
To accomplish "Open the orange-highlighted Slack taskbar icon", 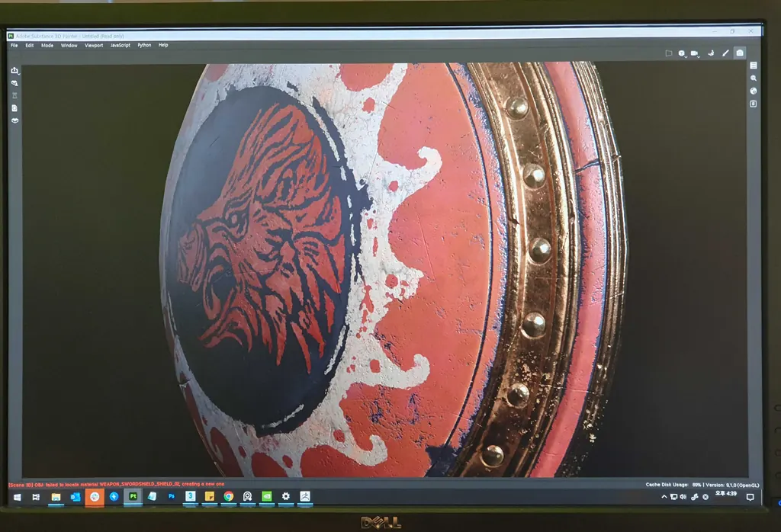I will coord(95,497).
